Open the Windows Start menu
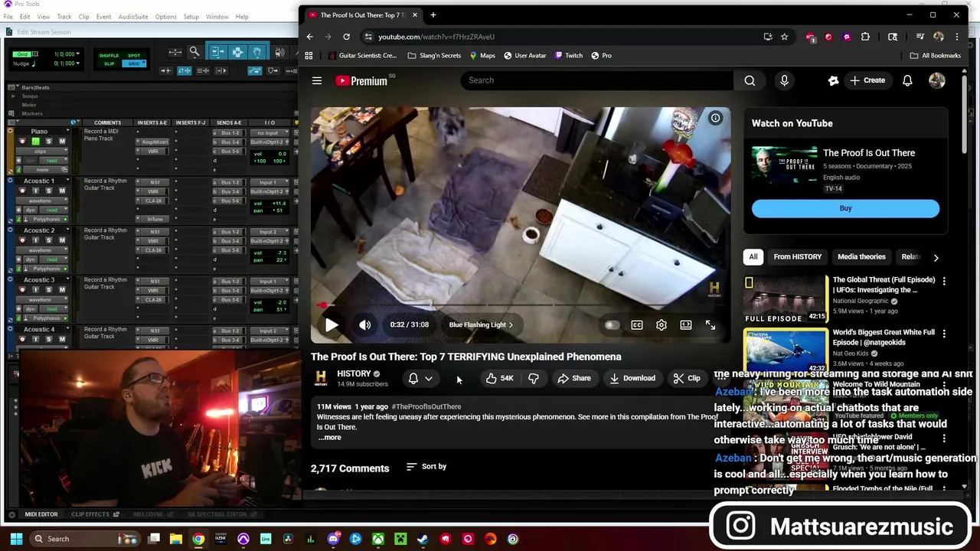The width and height of the screenshot is (980, 551). [x=16, y=539]
